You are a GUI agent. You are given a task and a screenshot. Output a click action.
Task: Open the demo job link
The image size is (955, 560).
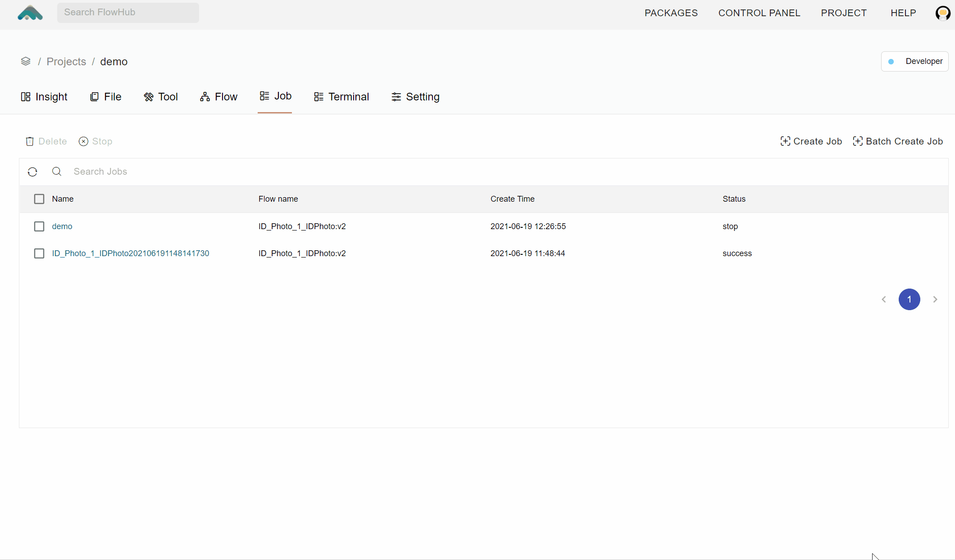pos(62,226)
